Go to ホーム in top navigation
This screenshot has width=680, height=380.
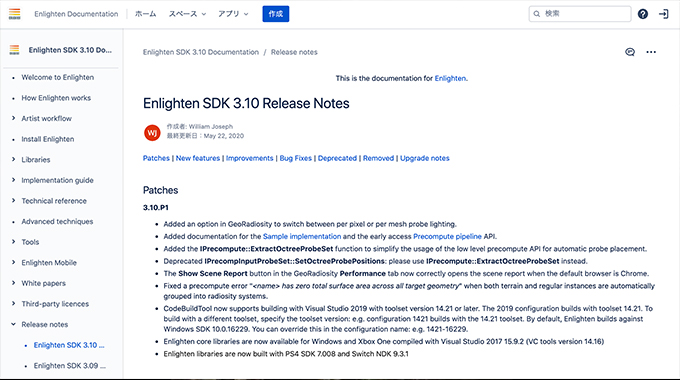coord(145,14)
